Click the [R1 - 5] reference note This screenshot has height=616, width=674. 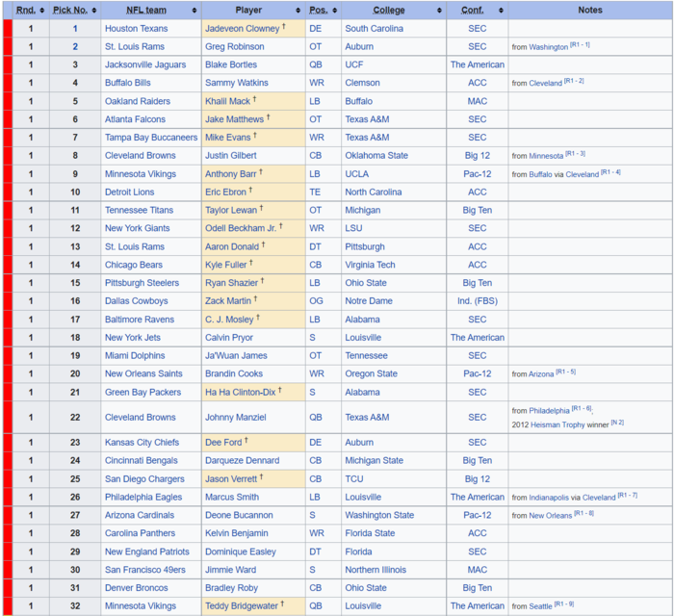click(x=565, y=372)
